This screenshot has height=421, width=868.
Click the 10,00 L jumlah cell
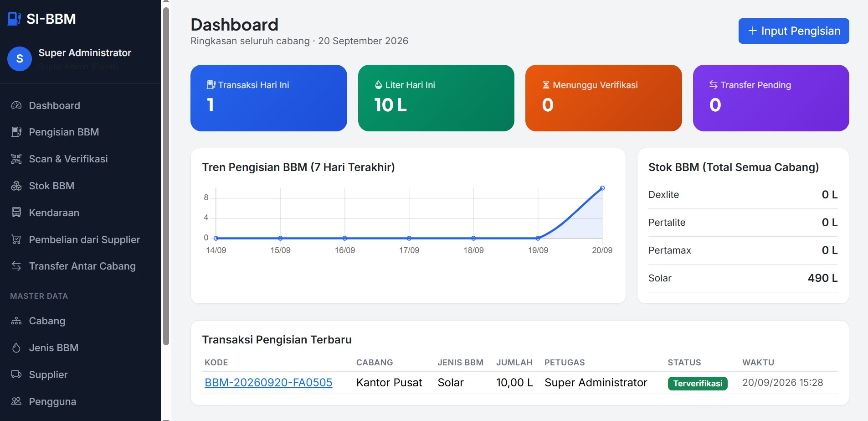pos(514,383)
